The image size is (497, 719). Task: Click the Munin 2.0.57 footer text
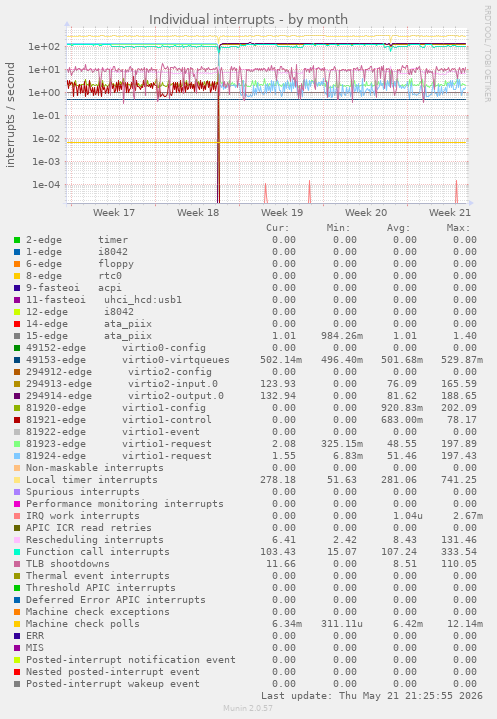pos(248,708)
